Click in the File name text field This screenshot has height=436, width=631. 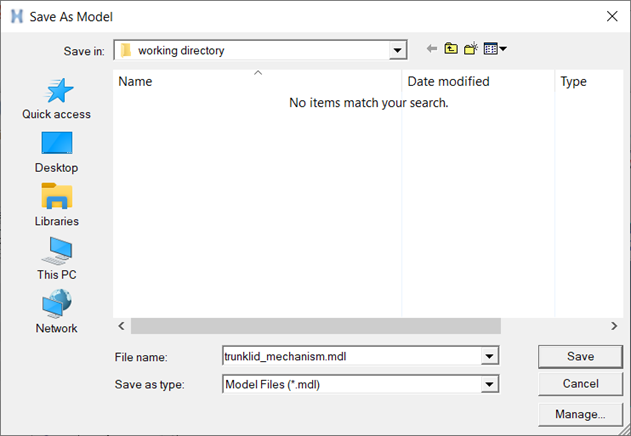pyautogui.click(x=350, y=356)
